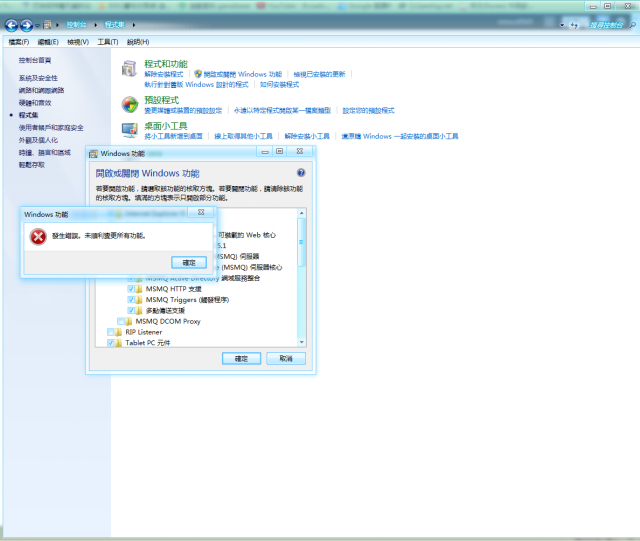Click the search magnifier icon
The height and width of the screenshot is (541, 640).
[x=633, y=25]
